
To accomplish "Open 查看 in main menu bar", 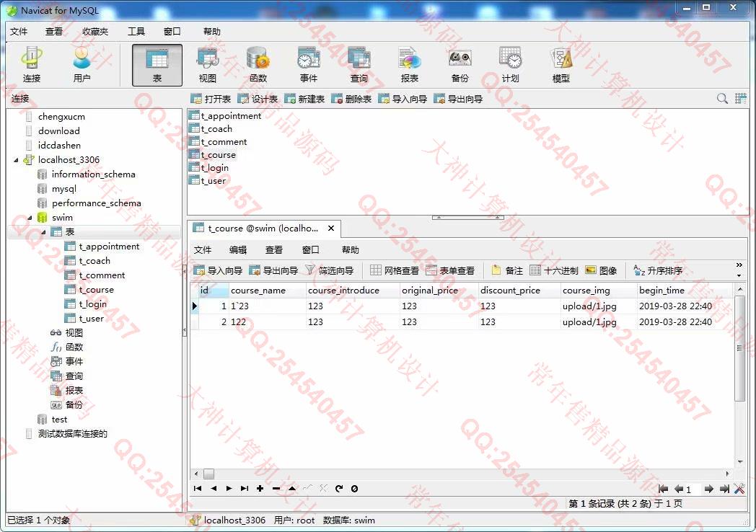I will click(54, 31).
